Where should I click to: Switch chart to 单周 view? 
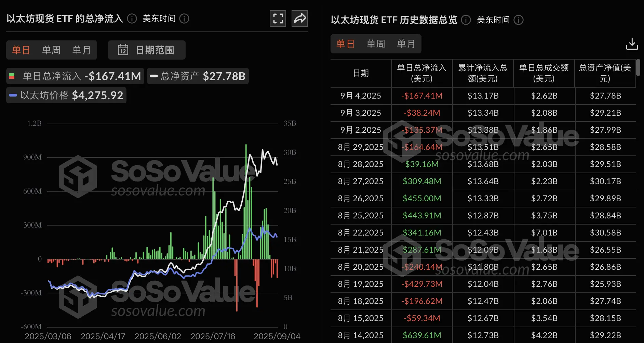(51, 50)
